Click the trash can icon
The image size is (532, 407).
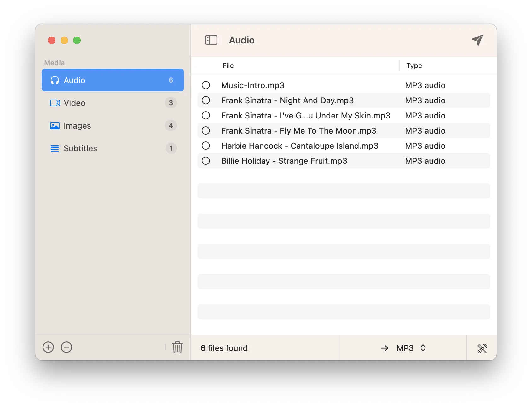point(177,347)
